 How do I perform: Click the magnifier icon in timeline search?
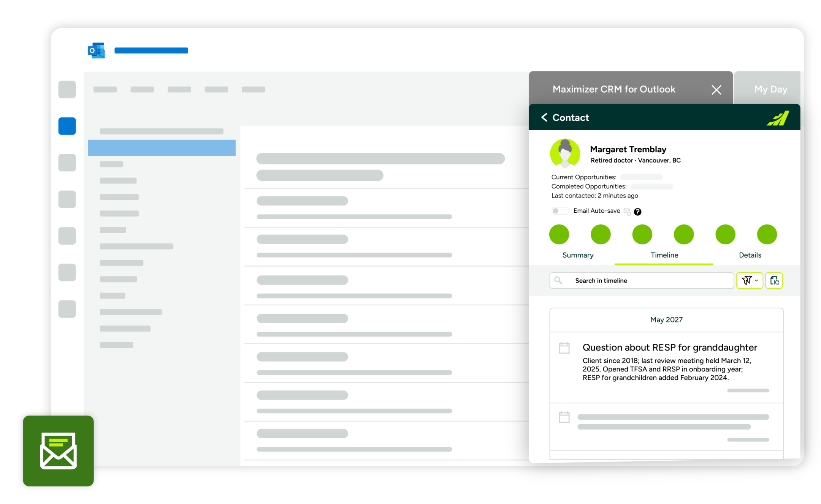click(x=558, y=280)
